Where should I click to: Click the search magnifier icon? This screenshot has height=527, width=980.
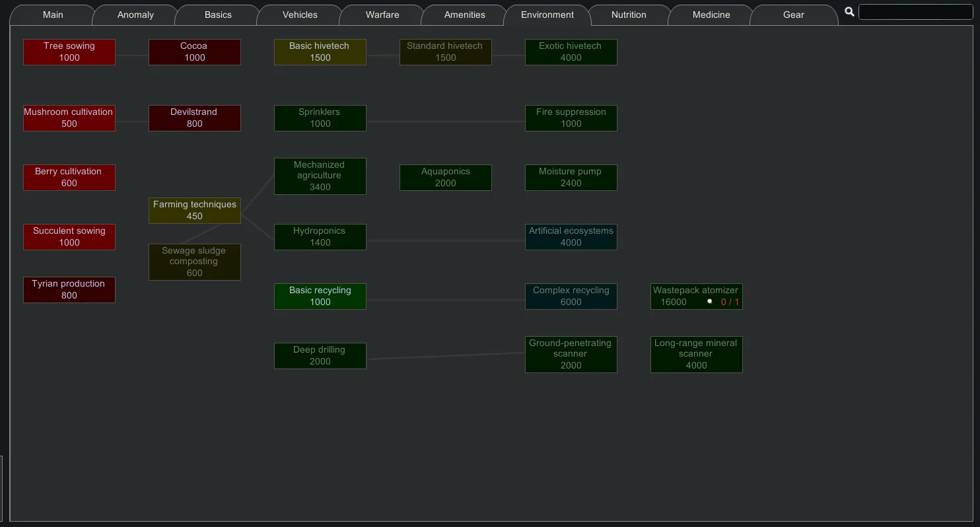pos(849,12)
